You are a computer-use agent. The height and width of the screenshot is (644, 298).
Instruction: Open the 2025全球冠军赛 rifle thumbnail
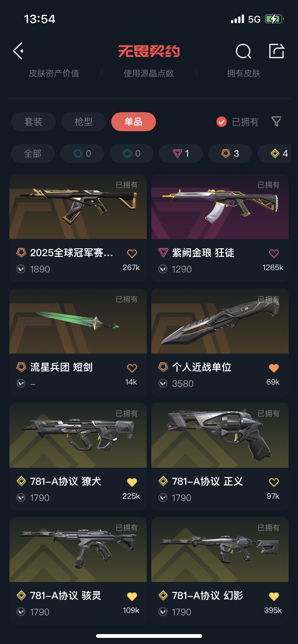coord(78,206)
